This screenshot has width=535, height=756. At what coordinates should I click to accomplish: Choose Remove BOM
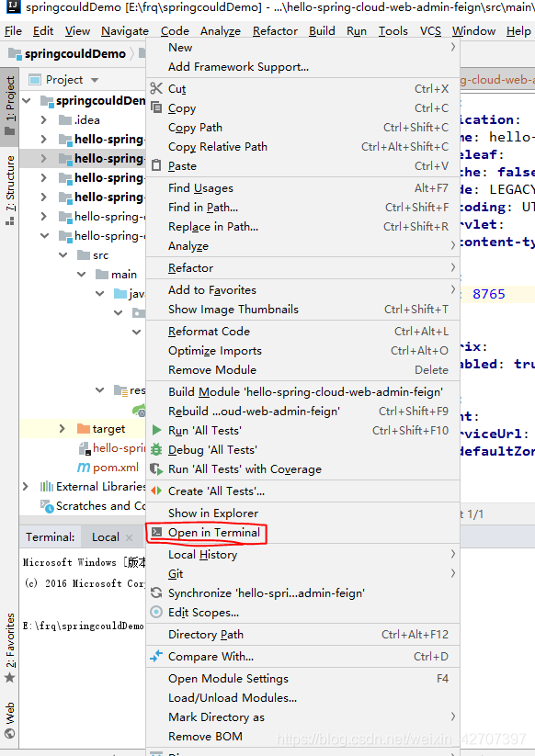pos(302,736)
